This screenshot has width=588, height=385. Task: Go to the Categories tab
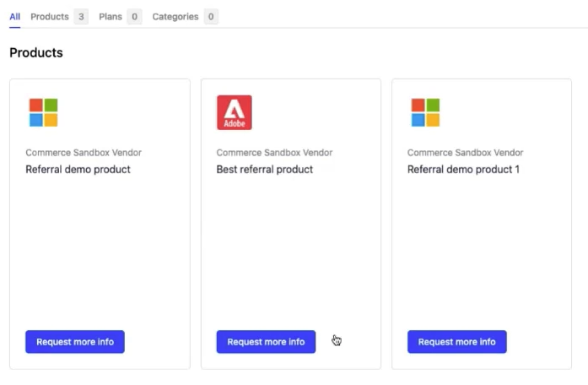click(x=175, y=17)
